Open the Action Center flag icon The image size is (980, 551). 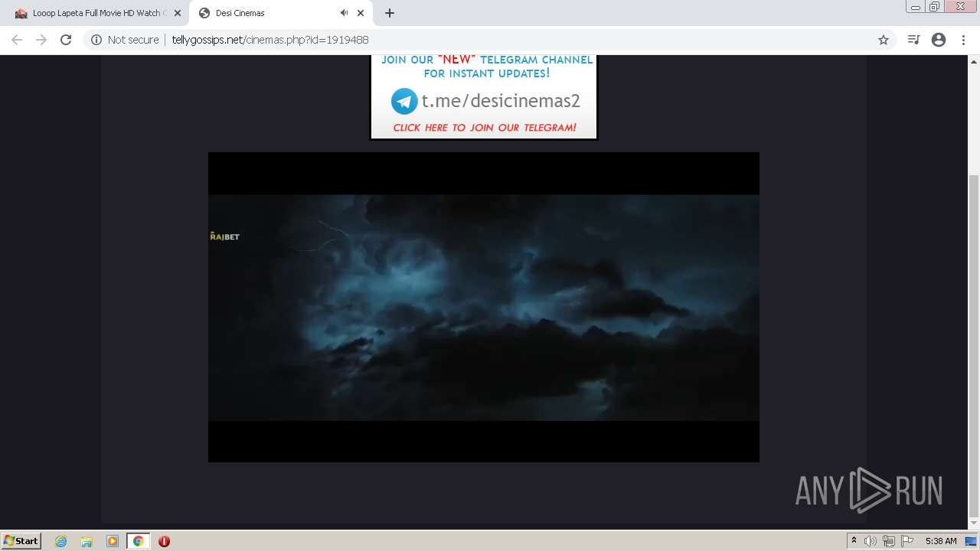907,541
